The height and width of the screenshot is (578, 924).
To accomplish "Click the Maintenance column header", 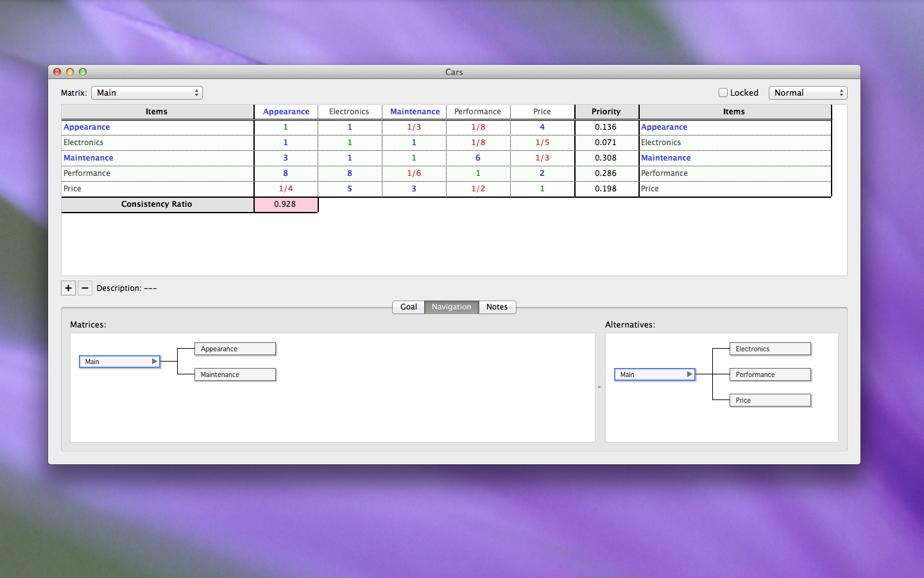I will pyautogui.click(x=415, y=112).
